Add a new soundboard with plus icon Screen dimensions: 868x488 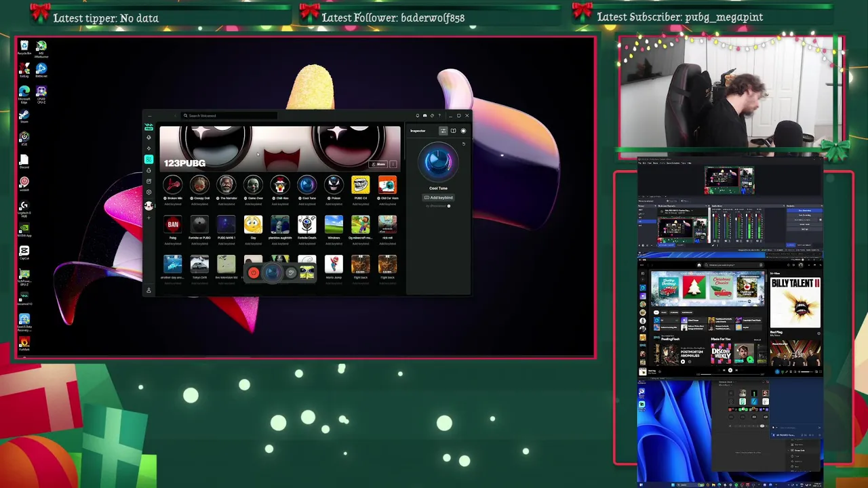[149, 218]
